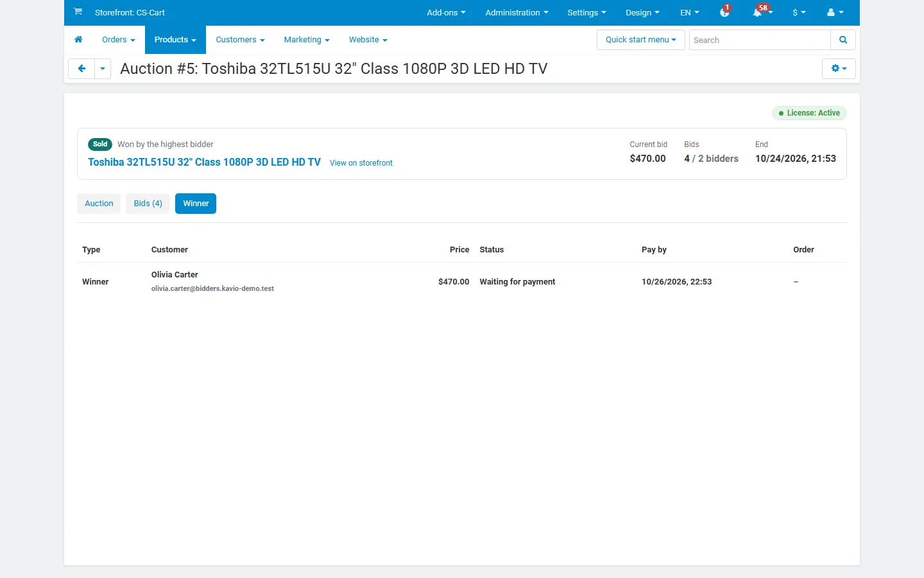Click the winner price $470.00 cell
924x578 pixels.
(x=454, y=282)
